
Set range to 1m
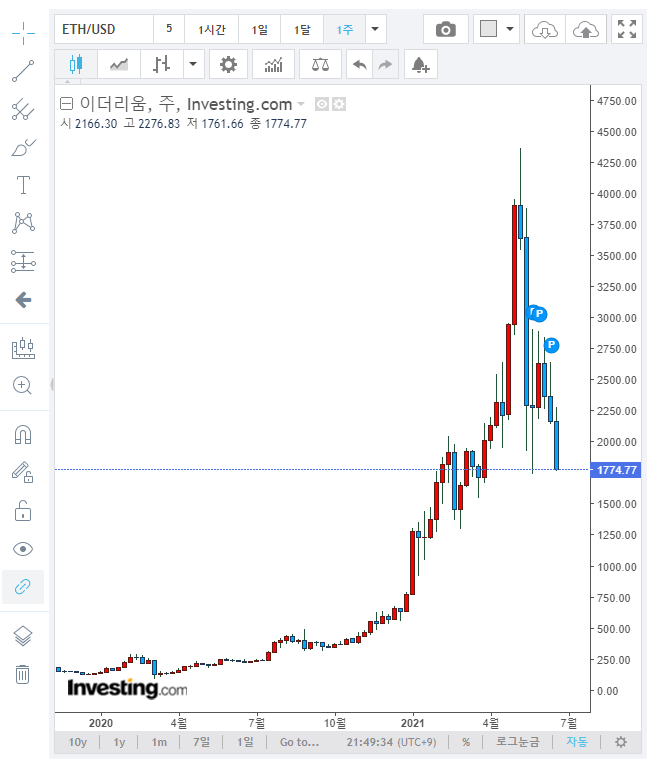tap(159, 742)
